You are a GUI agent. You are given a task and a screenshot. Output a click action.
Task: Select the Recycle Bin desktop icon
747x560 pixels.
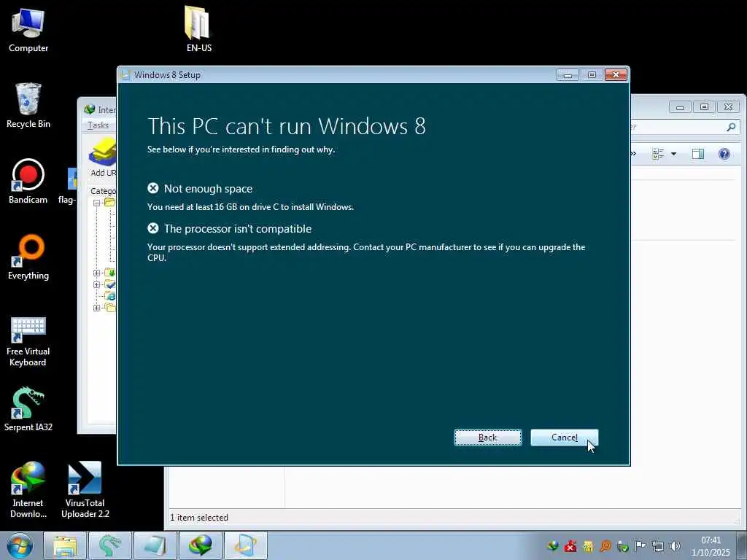click(28, 106)
